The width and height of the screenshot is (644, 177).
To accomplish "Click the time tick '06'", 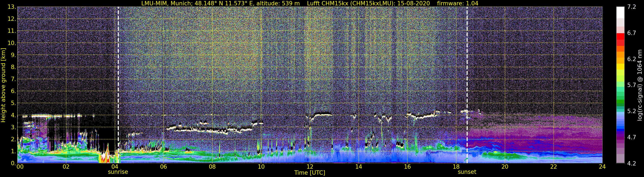I will tap(164, 167).
